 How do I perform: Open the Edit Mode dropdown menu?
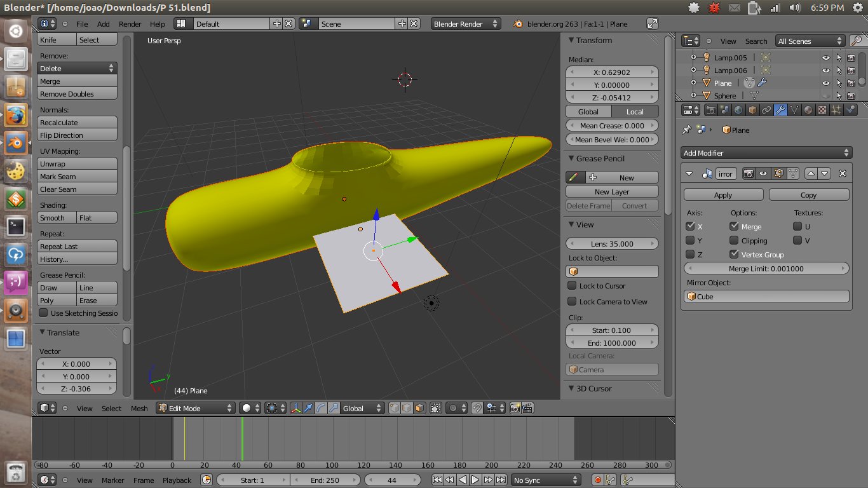pyautogui.click(x=195, y=409)
